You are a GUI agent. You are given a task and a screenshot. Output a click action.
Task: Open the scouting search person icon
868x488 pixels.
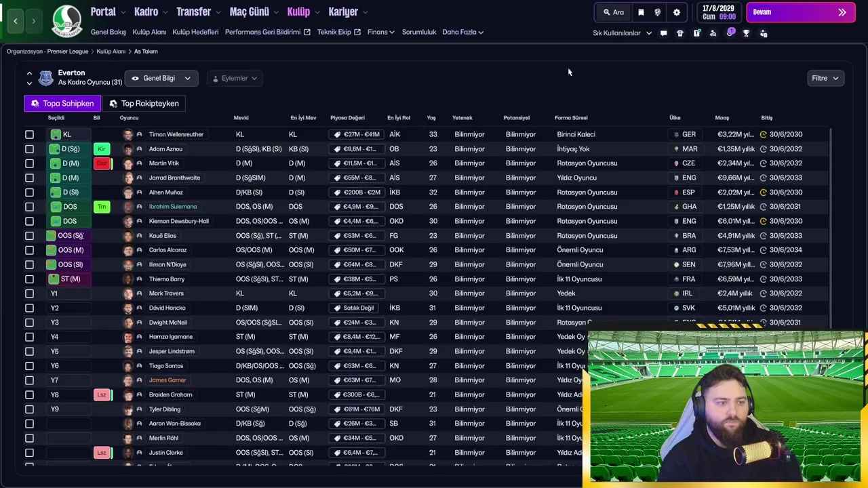[713, 33]
